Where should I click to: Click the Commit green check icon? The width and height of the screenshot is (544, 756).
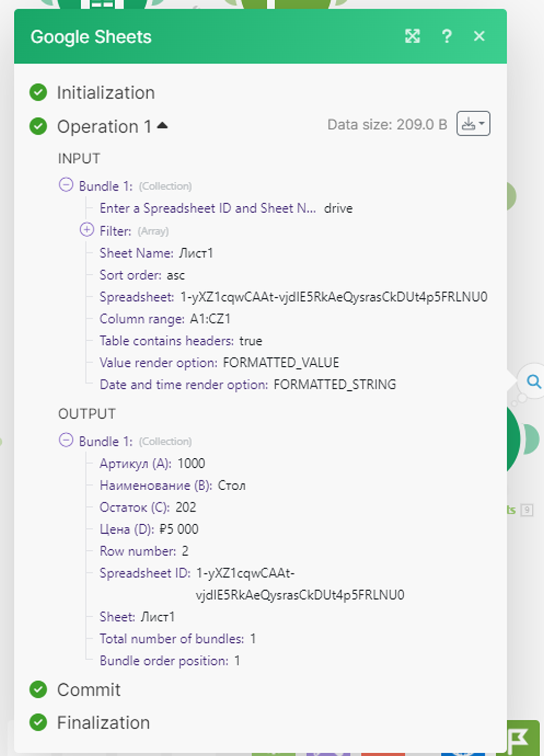pyautogui.click(x=38, y=690)
